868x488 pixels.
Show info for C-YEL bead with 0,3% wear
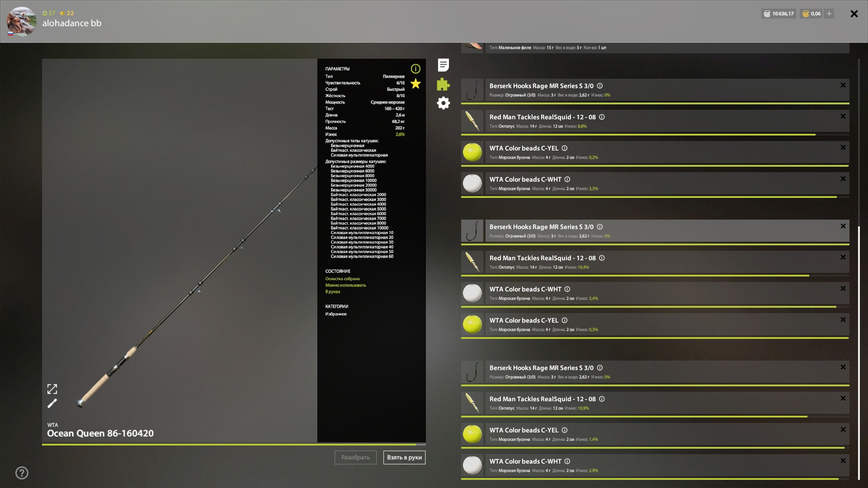coord(565,320)
